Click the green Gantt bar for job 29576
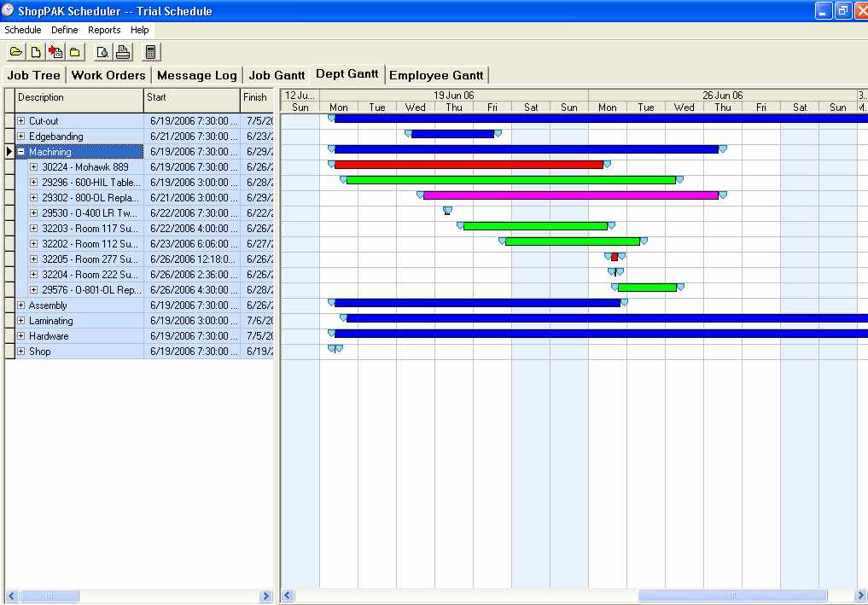868x605 pixels. [x=647, y=288]
